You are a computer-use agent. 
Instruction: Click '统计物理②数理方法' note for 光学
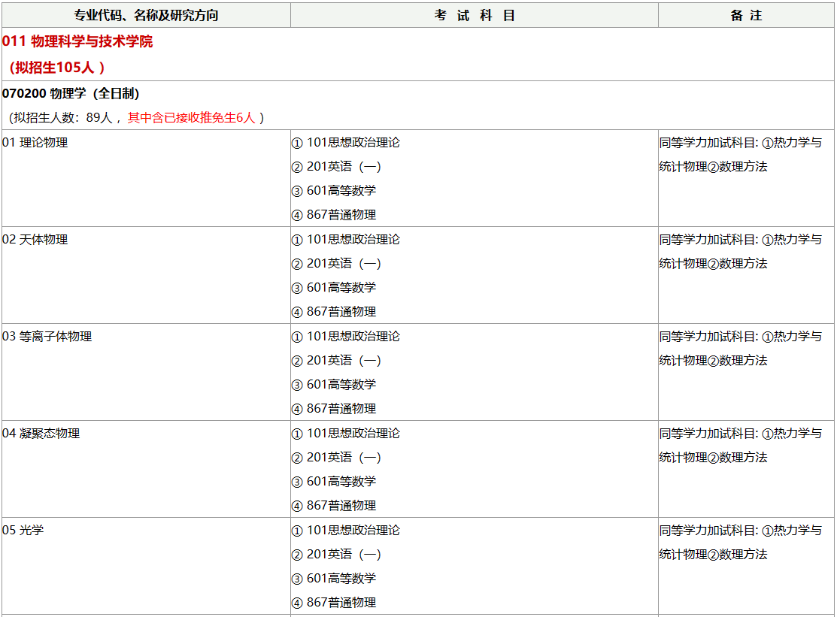713,555
